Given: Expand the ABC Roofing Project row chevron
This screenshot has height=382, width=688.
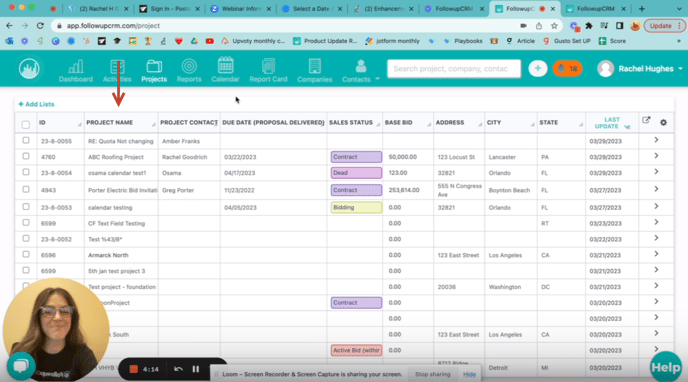Looking at the screenshot, I should click(656, 156).
